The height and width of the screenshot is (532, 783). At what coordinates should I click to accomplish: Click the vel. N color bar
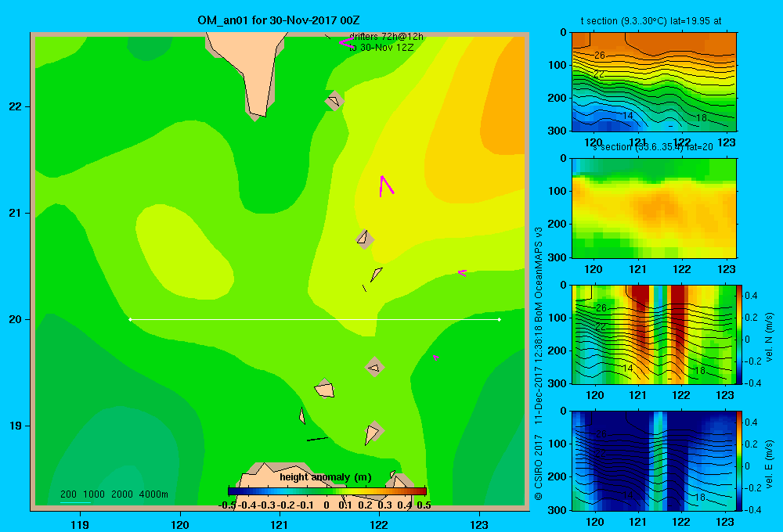[740, 334]
